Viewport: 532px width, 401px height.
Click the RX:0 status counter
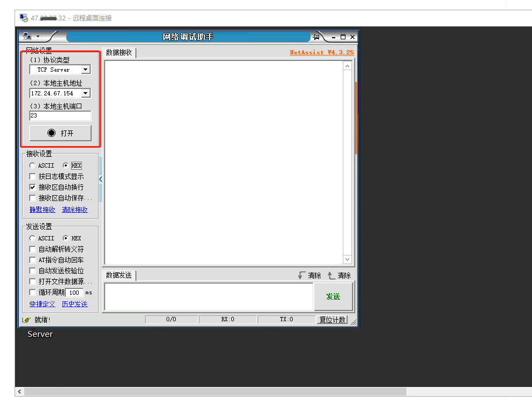tap(227, 319)
